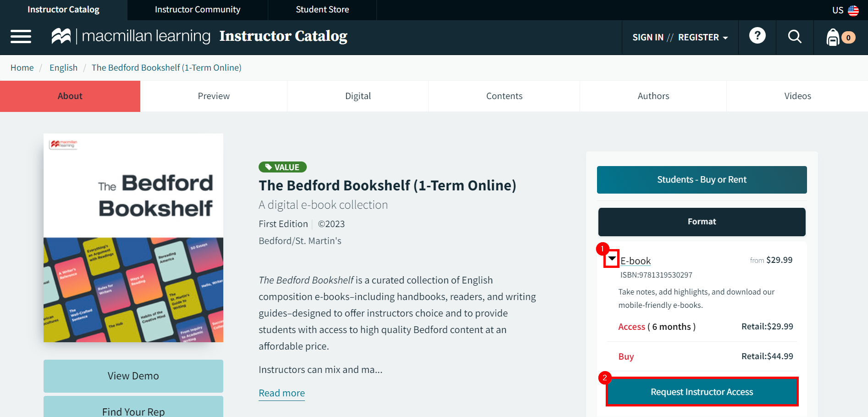Open the shopping bag cart

click(833, 37)
